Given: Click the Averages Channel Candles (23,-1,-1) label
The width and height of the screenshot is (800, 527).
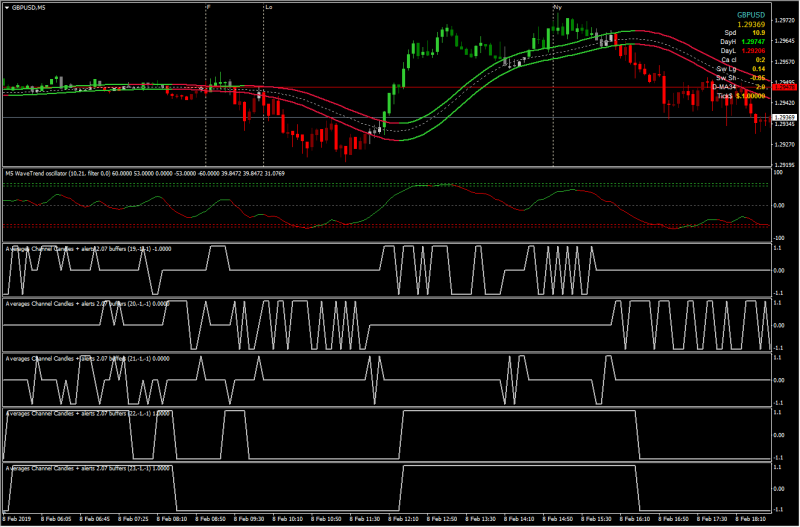Looking at the screenshot, I should [87, 468].
